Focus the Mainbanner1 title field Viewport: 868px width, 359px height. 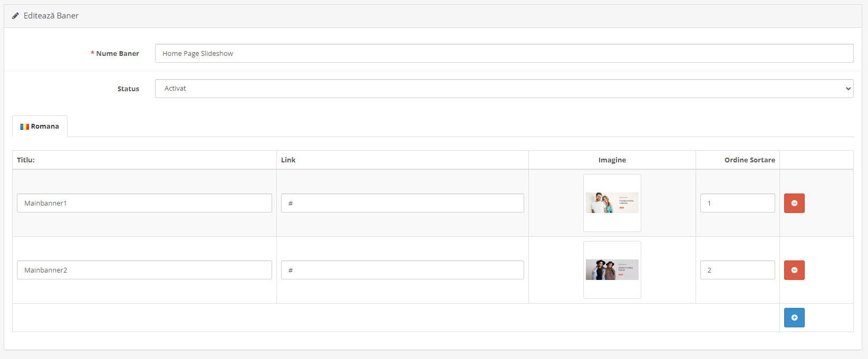point(144,203)
